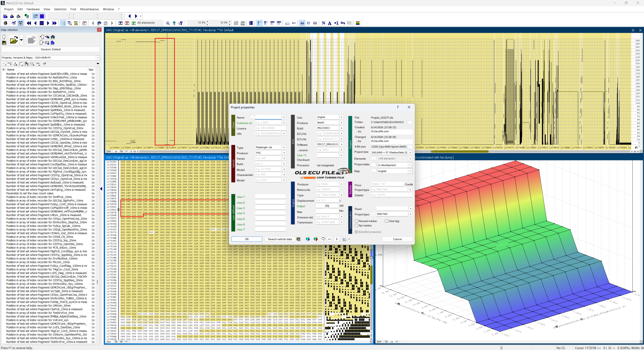Click the paragraph sign § button in dialog
This screenshot has width=644, height=350.
point(337,239)
